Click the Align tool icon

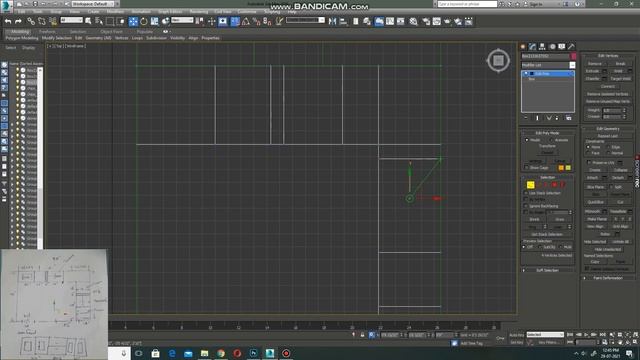(343, 21)
